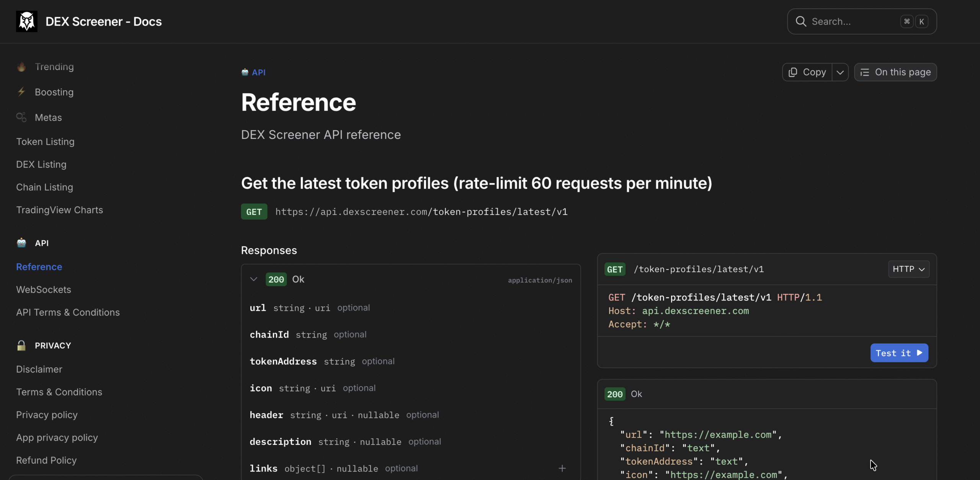This screenshot has height=480, width=980.
Task: Click the Test it button
Action: tap(899, 353)
